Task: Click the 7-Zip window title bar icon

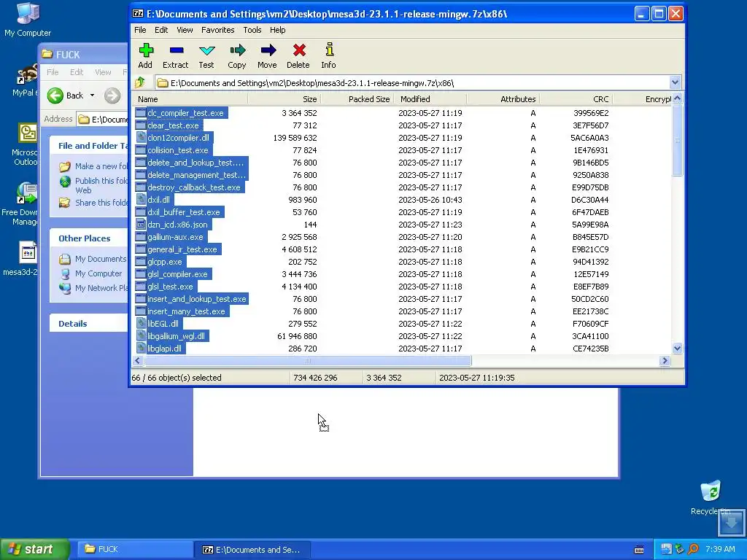Action: tap(138, 14)
